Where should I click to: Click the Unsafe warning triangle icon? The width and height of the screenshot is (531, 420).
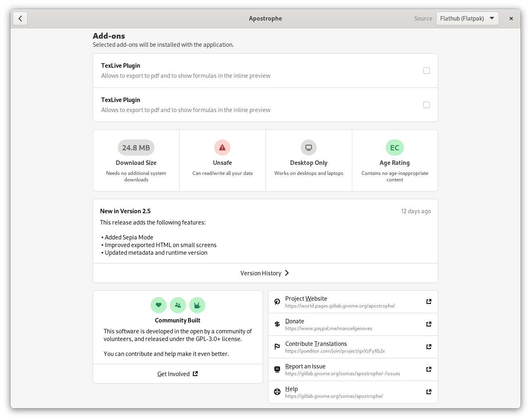222,148
